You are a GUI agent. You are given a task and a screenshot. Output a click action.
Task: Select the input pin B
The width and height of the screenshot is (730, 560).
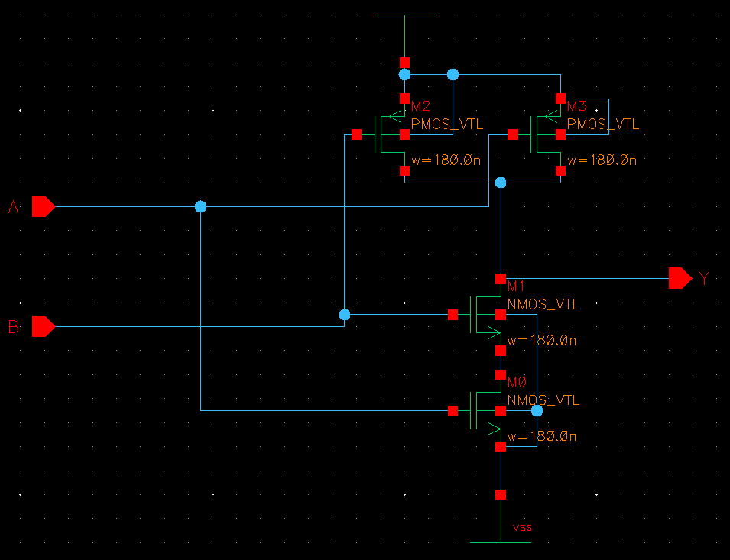point(44,326)
